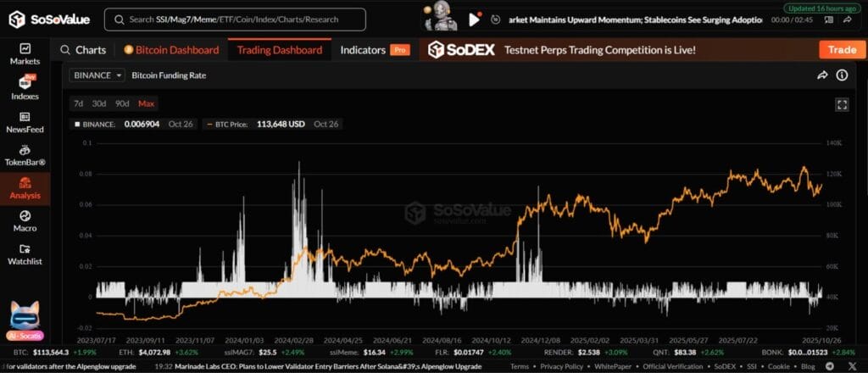The image size is (868, 373).
Task: Launch the AI-Socatis assistant avatar
Action: tap(25, 320)
